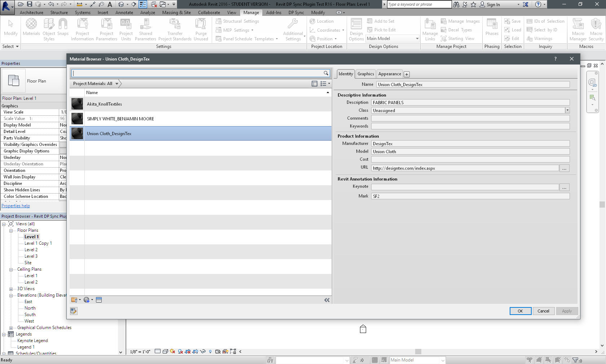Open the Snaps settings magnet icon
This screenshot has width=606, height=364.
tap(63, 27)
